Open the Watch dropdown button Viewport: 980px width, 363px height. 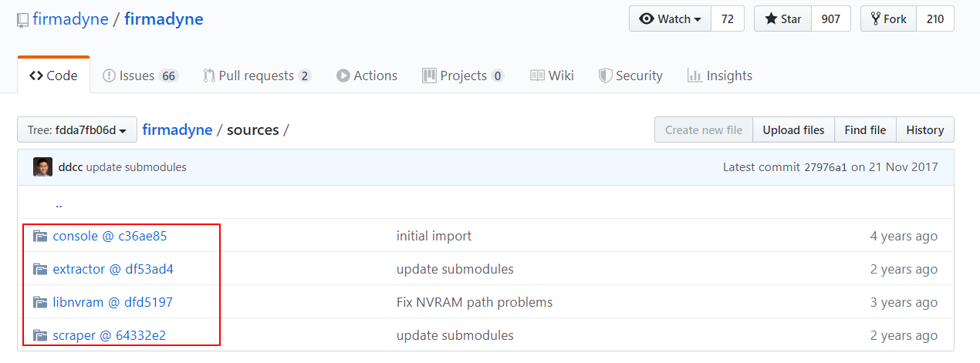coord(670,19)
